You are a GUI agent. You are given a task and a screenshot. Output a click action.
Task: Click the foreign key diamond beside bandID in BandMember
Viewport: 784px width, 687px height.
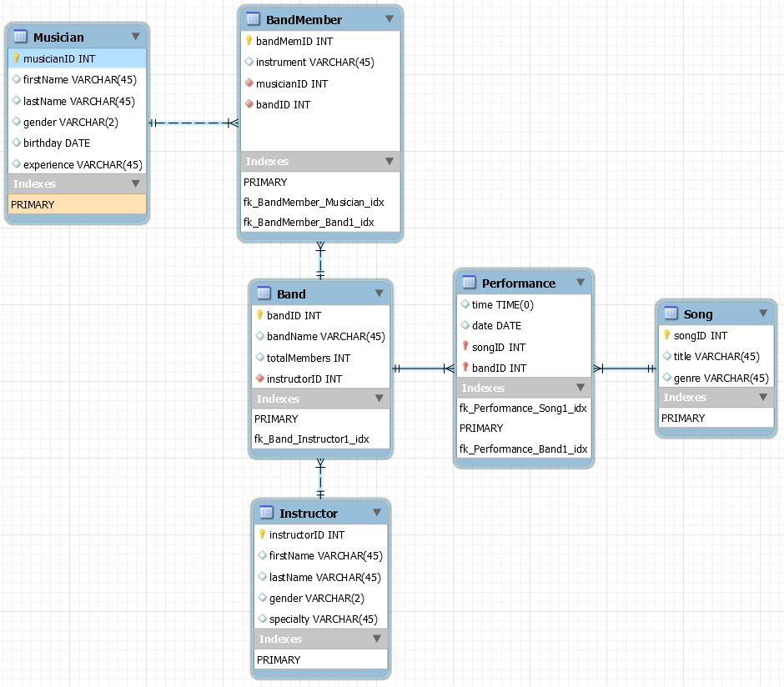tap(247, 104)
